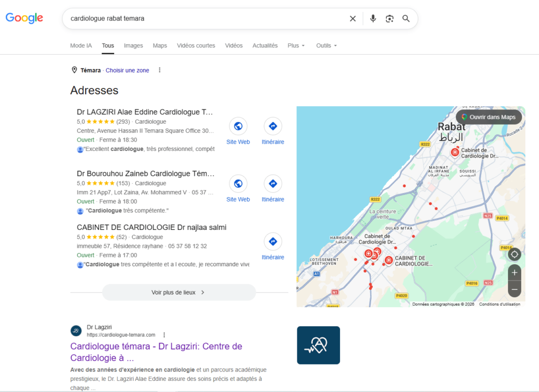Get Itinéraire for Dr LAGZIRI
539x392 pixels.
coord(273,126)
